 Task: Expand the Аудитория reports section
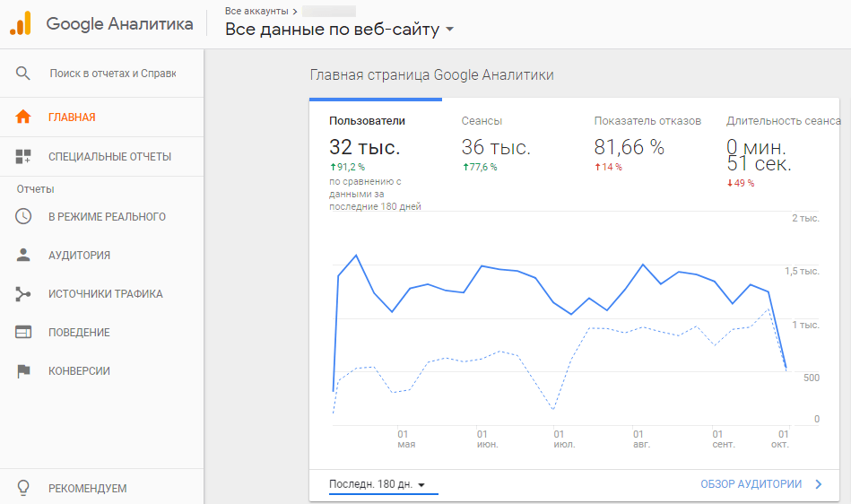[79, 256]
